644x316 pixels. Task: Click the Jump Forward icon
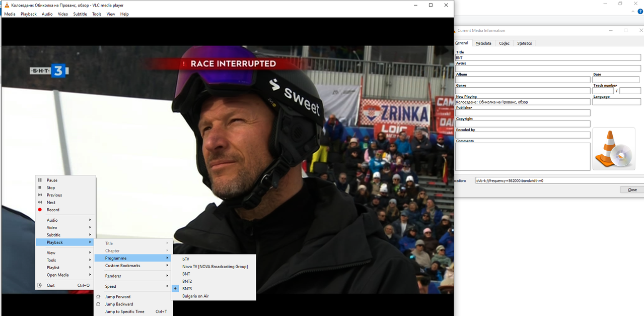coord(98,297)
